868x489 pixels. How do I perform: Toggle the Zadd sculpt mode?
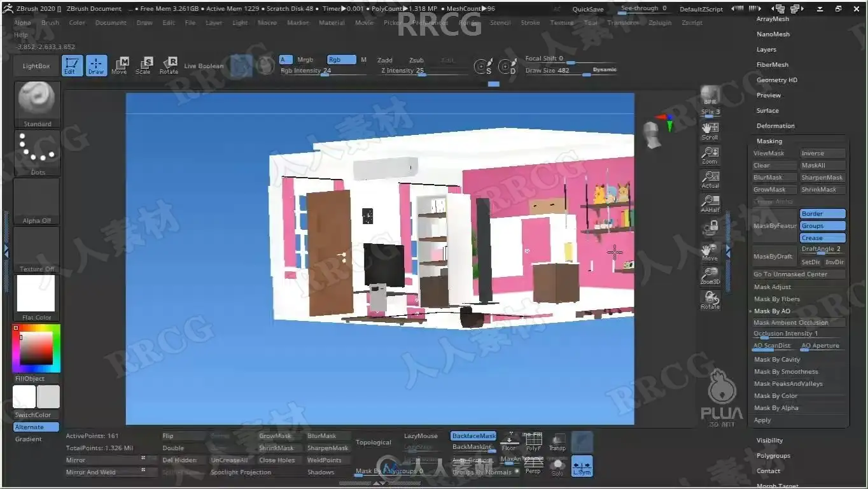tap(385, 60)
